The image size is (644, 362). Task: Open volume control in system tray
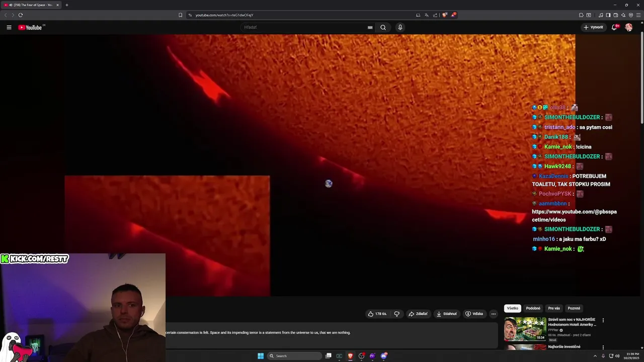tap(617, 356)
